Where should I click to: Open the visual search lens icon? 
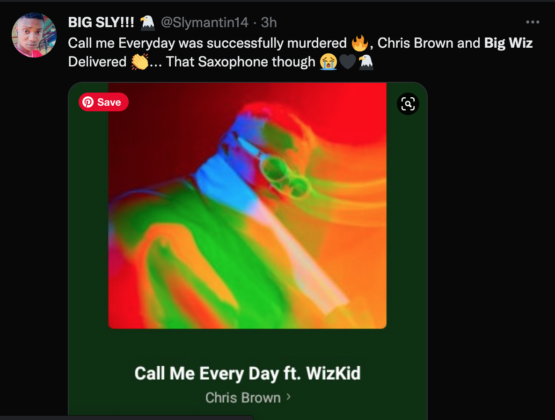coord(408,104)
